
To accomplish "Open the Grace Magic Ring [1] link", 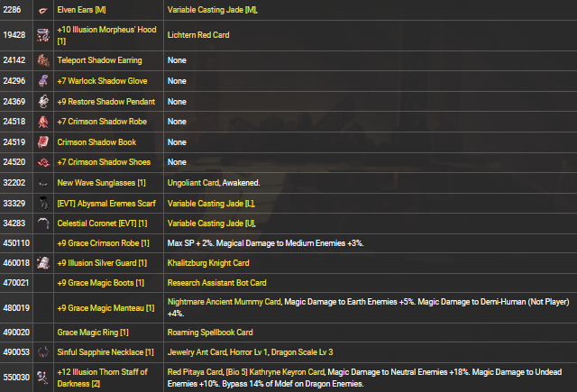I will pos(93,333).
